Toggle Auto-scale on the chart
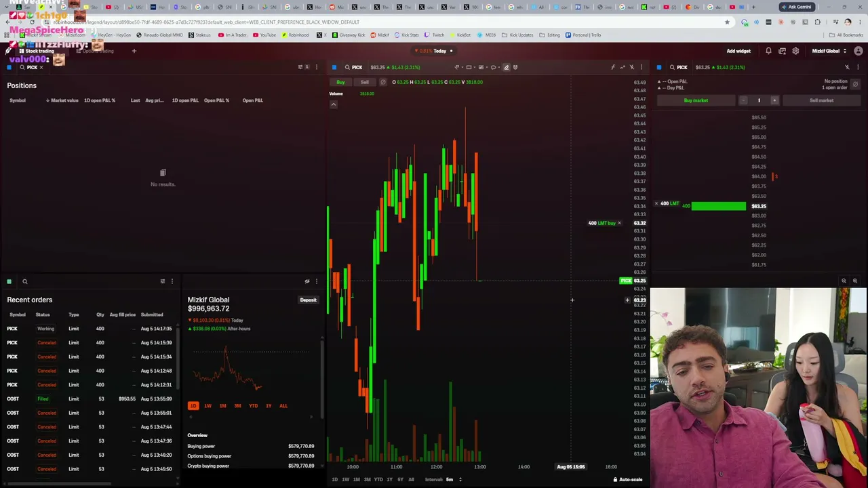The image size is (868, 488). [x=628, y=480]
